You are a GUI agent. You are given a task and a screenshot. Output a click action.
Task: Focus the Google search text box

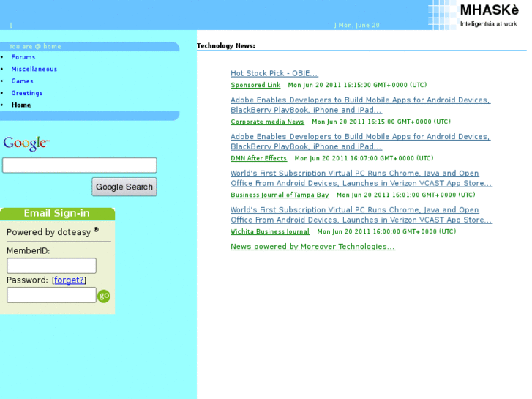pyautogui.click(x=79, y=165)
